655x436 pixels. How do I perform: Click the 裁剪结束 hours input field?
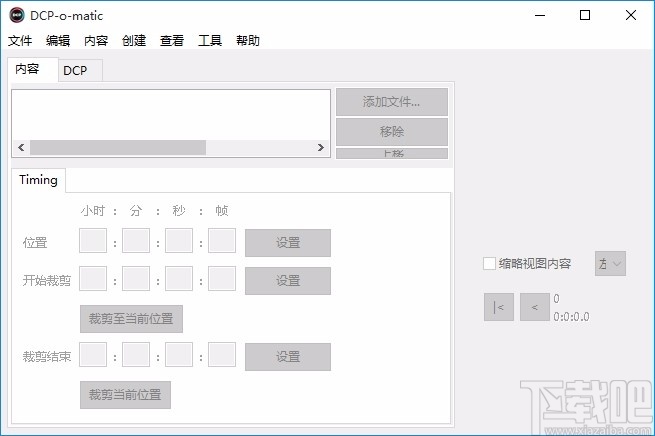tap(93, 355)
